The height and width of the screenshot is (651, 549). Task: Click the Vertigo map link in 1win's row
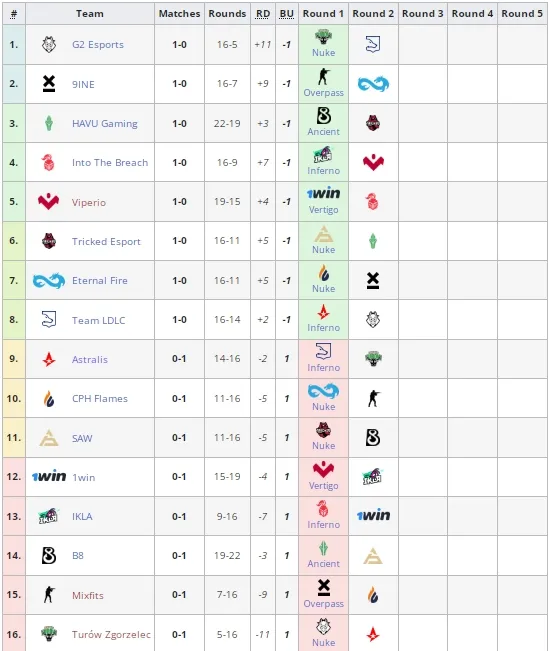(324, 485)
